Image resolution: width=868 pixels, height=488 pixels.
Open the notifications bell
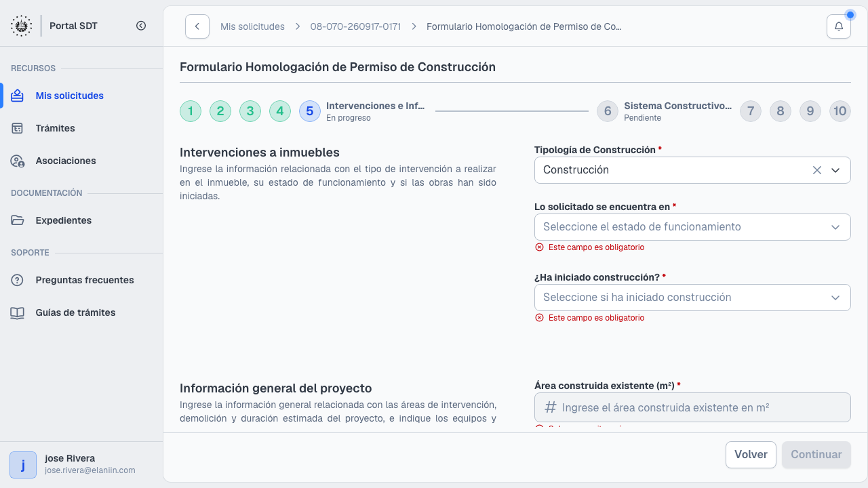[x=839, y=26]
